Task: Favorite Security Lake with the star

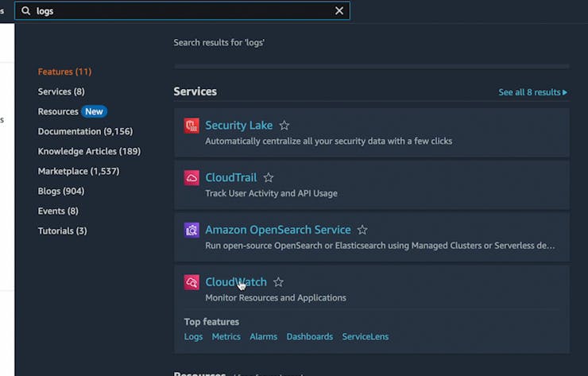Action: coord(284,126)
